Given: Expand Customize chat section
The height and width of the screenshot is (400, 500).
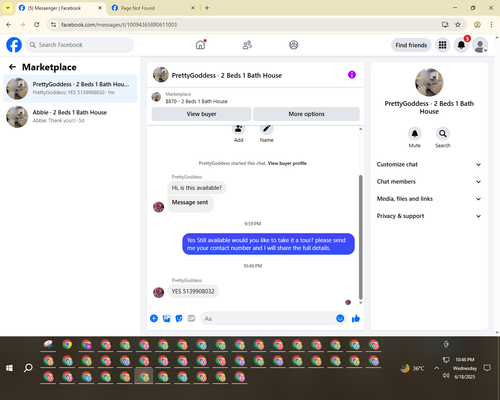Looking at the screenshot, I should click(429, 164).
